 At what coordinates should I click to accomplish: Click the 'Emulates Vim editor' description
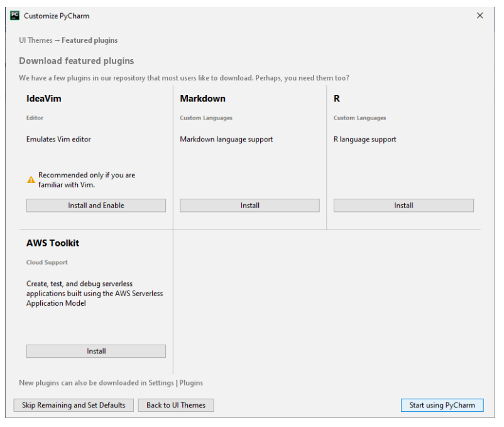[x=58, y=139]
